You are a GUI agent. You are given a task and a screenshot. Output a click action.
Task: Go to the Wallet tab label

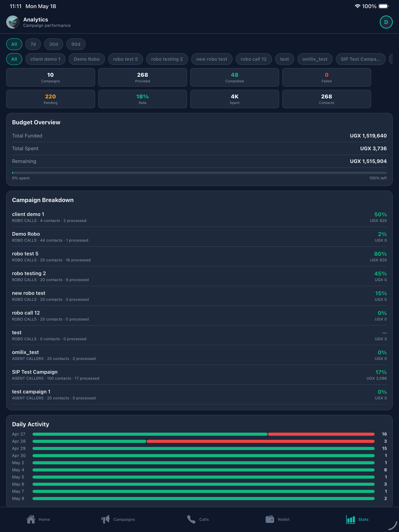pos(284,519)
